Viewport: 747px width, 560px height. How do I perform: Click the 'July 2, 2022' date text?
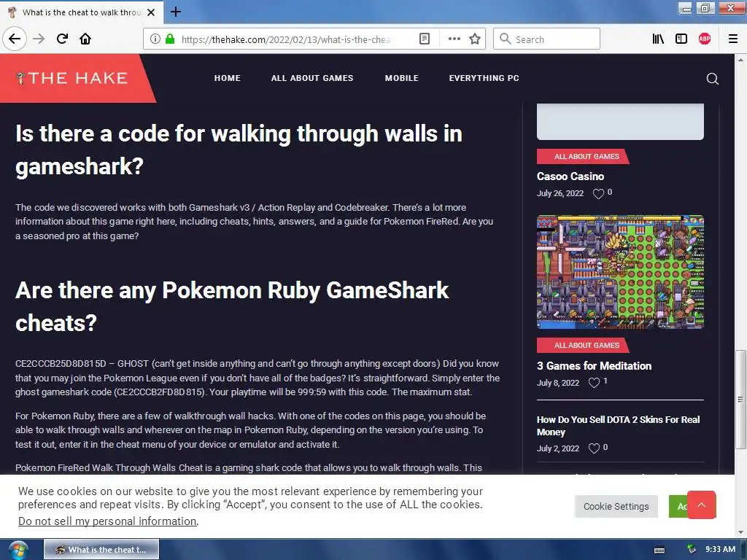tap(558, 448)
